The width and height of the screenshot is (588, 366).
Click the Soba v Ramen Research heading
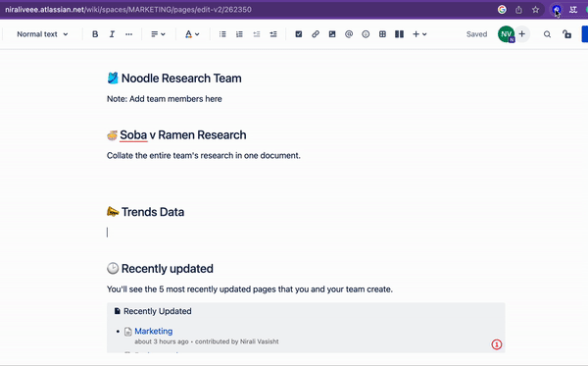pos(183,135)
